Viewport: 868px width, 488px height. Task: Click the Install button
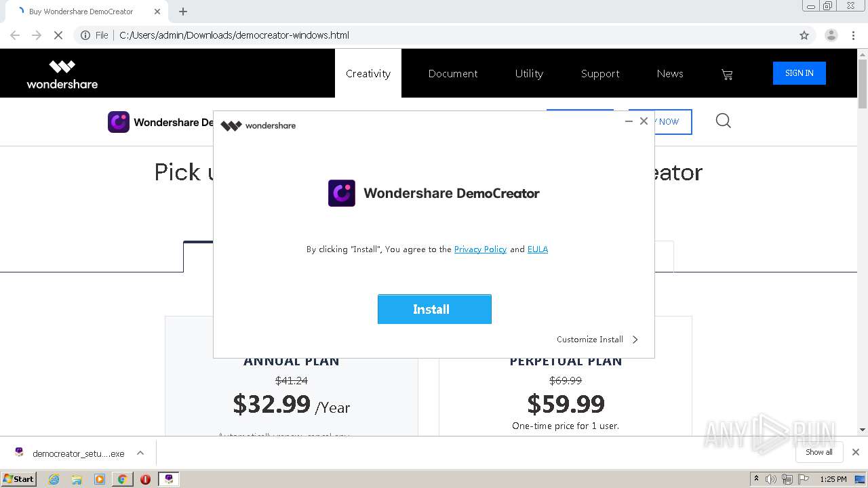[434, 309]
